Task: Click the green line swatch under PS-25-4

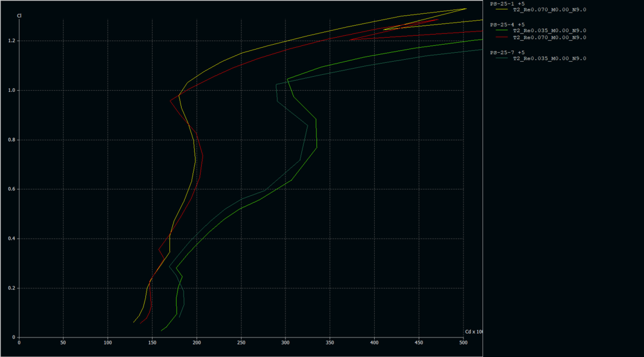Action: point(501,30)
